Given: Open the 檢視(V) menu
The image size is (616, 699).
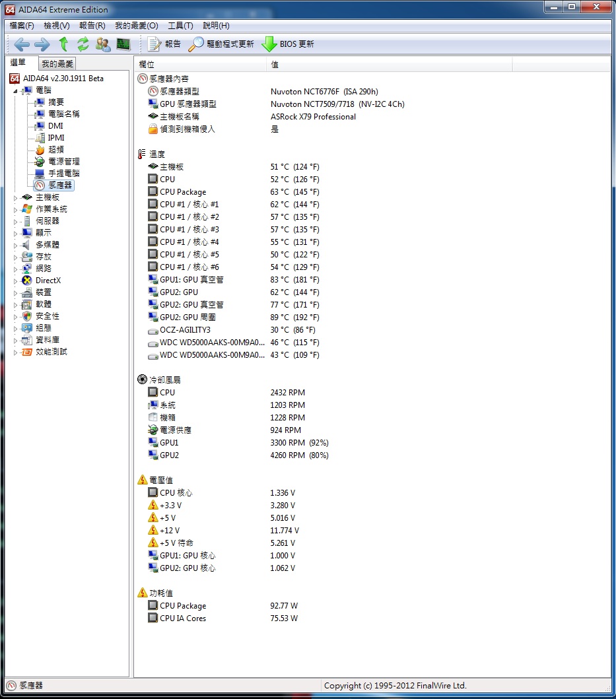Looking at the screenshot, I should click(57, 26).
